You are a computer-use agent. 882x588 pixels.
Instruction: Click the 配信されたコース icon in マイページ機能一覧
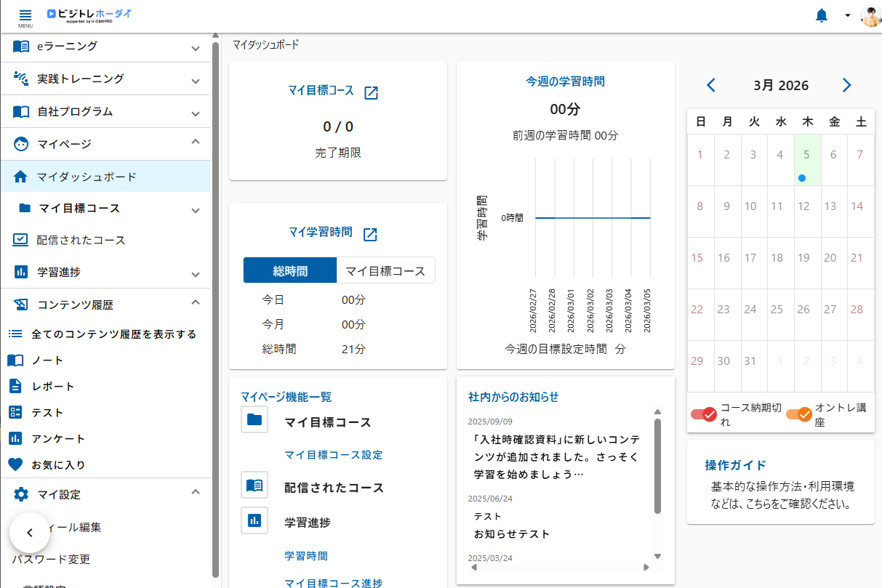pos(254,485)
